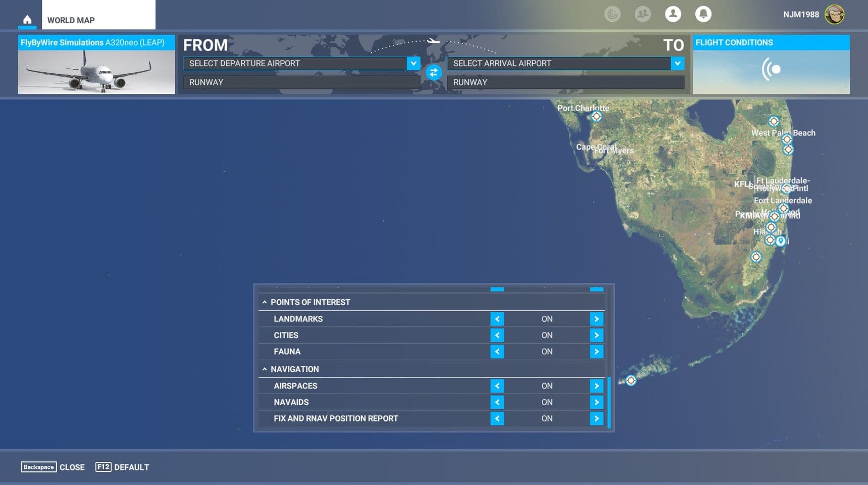
Task: Select the Port Charlotte airport marker
Action: coord(596,116)
